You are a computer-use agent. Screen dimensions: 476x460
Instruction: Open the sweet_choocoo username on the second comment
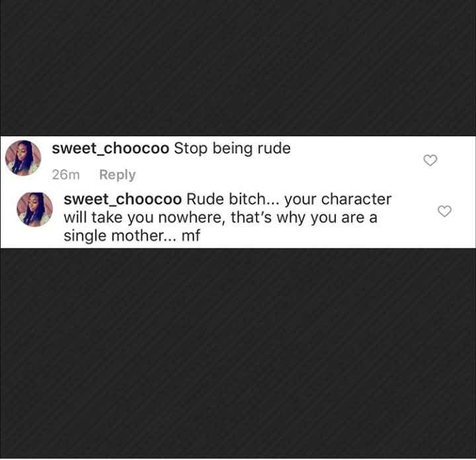123,200
